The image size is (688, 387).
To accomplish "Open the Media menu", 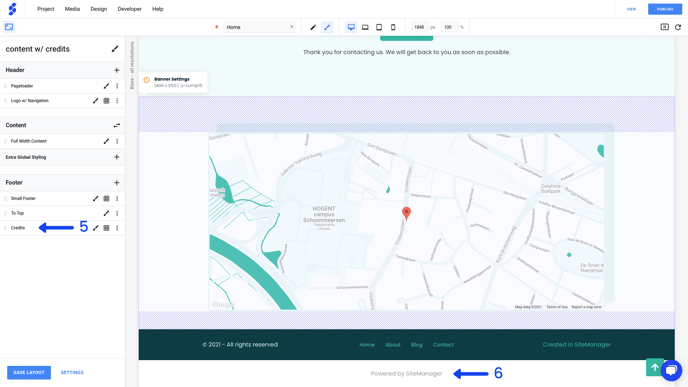I will 72,9.
